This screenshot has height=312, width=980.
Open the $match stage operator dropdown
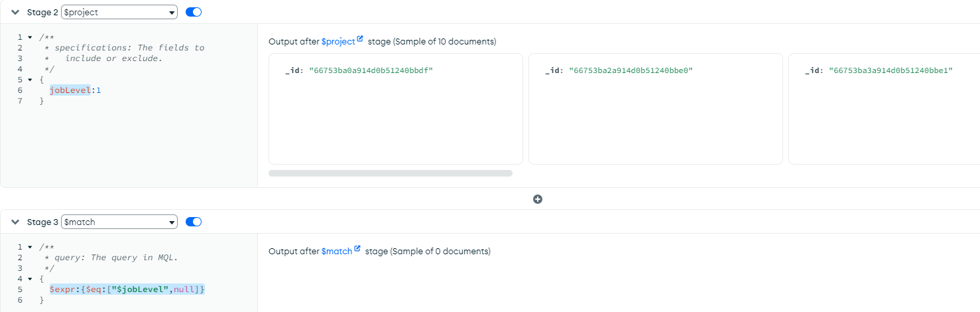click(119, 222)
